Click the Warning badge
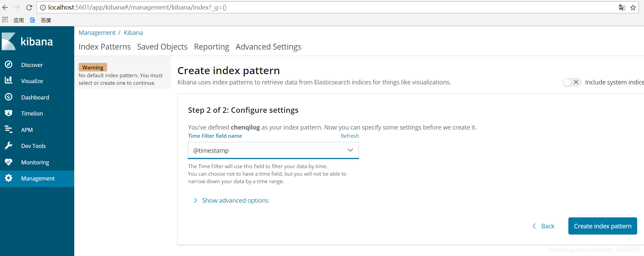644x256 pixels. tap(93, 67)
